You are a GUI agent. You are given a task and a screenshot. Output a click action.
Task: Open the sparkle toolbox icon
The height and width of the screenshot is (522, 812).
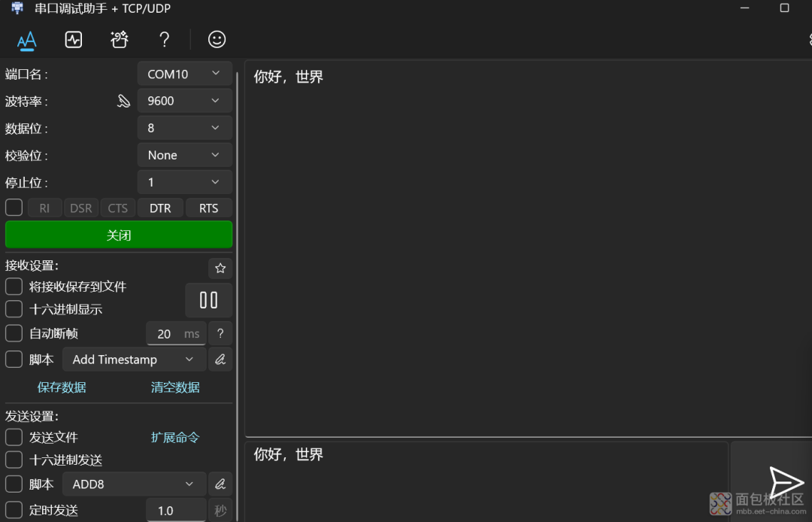[x=119, y=39]
